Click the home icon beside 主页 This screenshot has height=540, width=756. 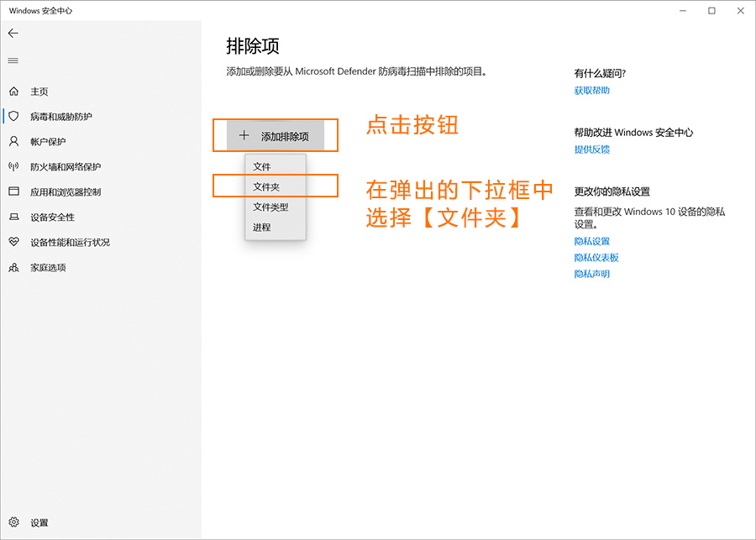click(14, 92)
